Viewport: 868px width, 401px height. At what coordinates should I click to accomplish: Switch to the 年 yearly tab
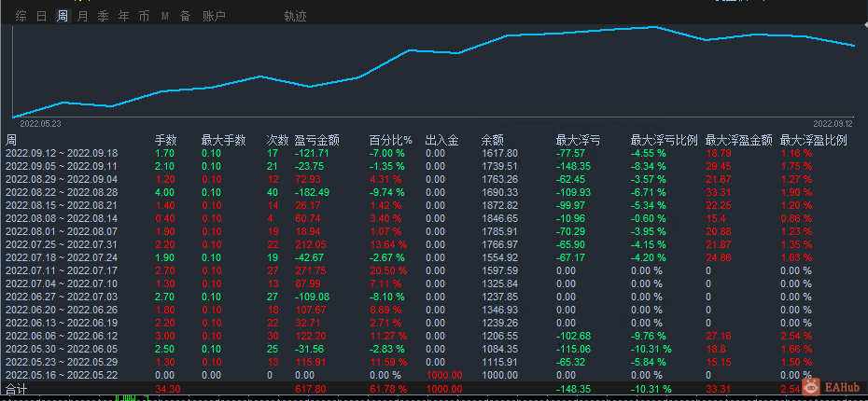click(x=123, y=17)
